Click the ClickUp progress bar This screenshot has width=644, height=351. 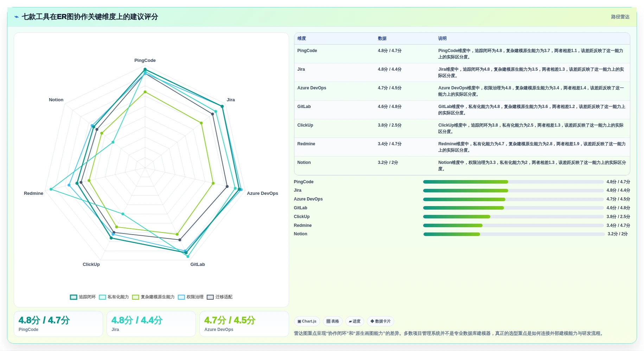coord(513,217)
